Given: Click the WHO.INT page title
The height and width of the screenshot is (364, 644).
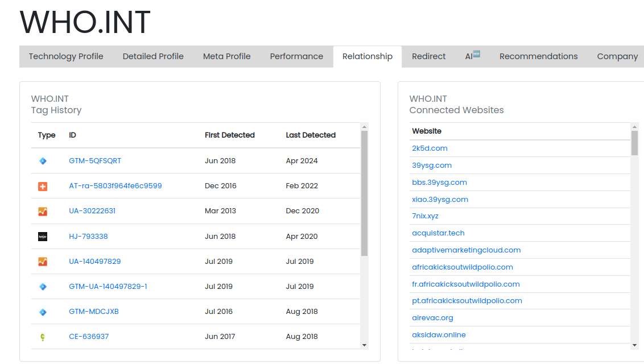Looking at the screenshot, I should coord(85,22).
